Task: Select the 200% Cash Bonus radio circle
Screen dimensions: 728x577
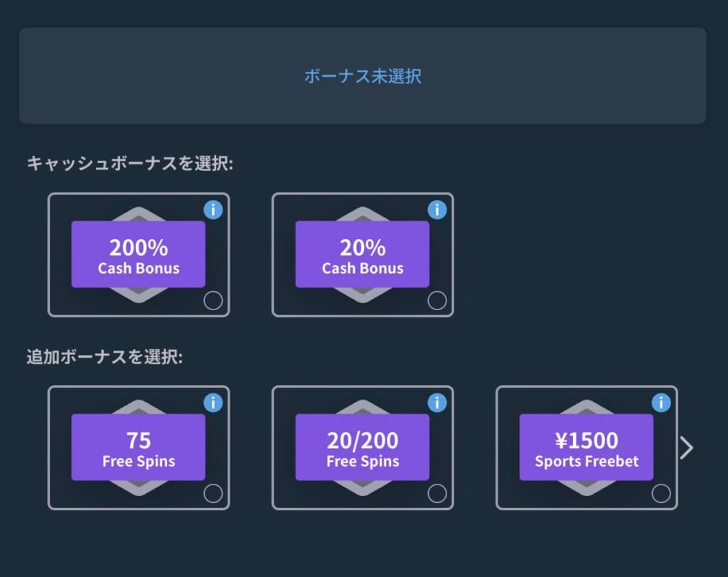Action: tap(213, 300)
